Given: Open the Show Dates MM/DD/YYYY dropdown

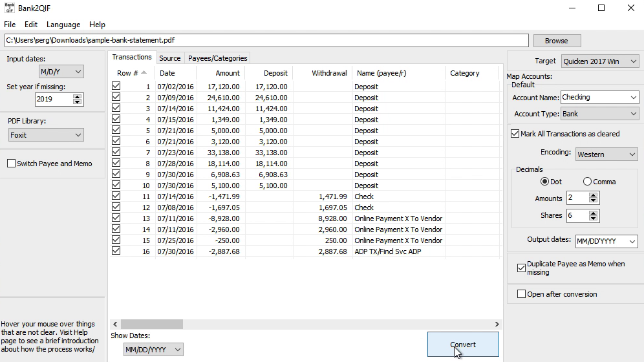Looking at the screenshot, I should click(153, 350).
